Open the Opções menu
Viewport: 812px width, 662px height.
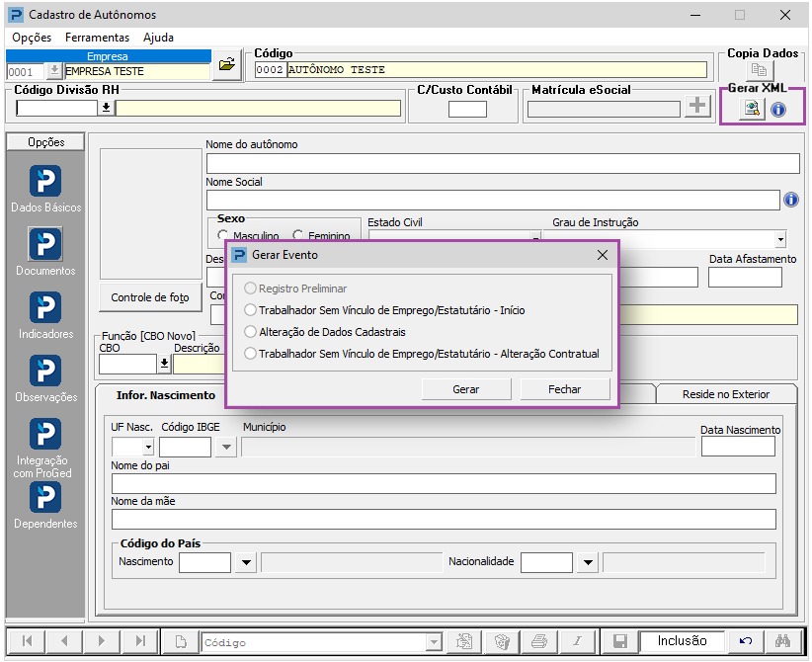[x=32, y=38]
